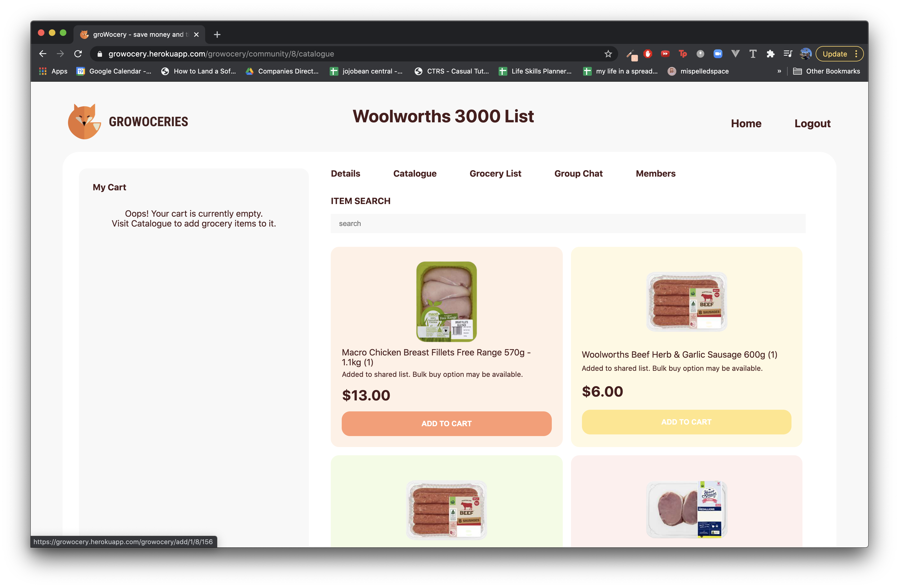Click the Groworceries fox logo

pyautogui.click(x=84, y=121)
